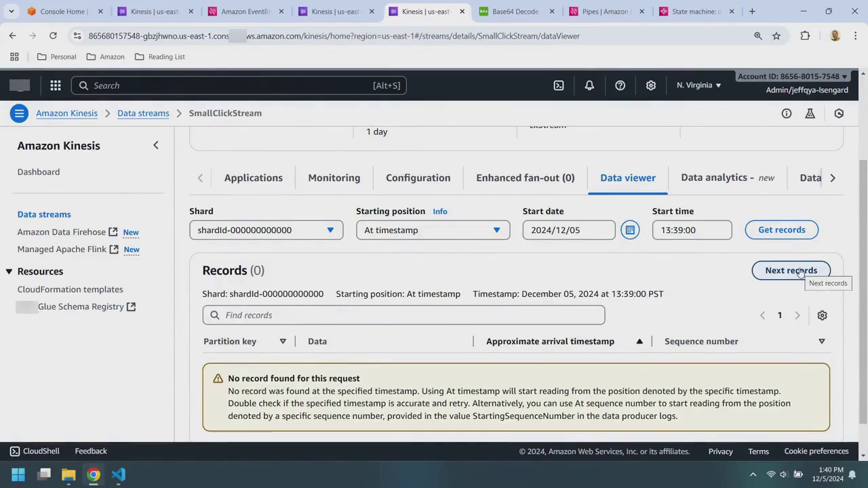Image resolution: width=868 pixels, height=488 pixels.
Task: Click the hexagon shield icon near breadcrumb
Action: [839, 114]
